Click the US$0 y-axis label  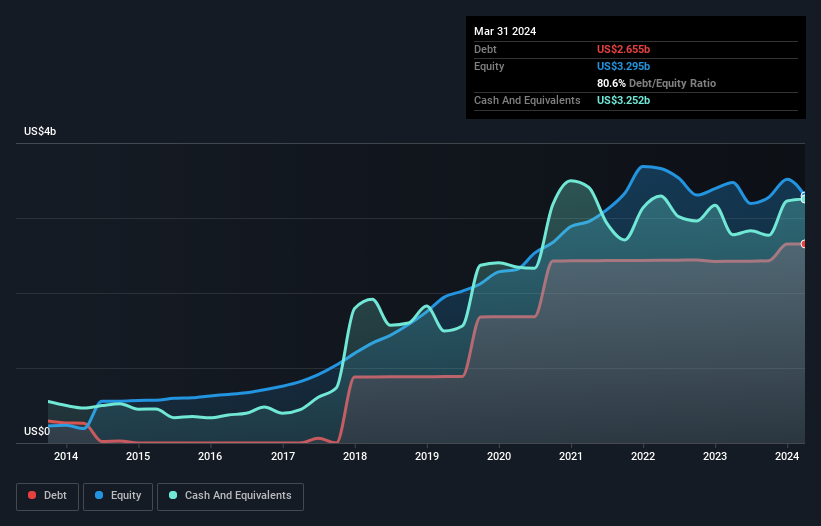(x=37, y=431)
